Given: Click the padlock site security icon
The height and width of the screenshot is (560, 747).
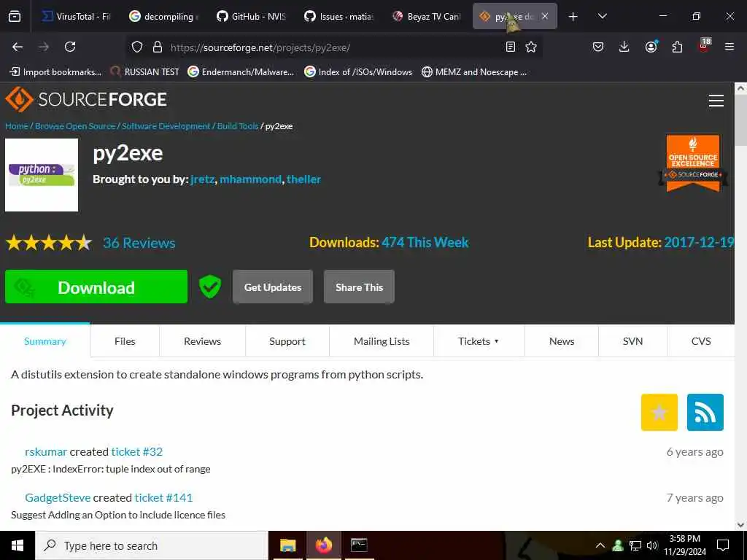Looking at the screenshot, I should tap(158, 47).
